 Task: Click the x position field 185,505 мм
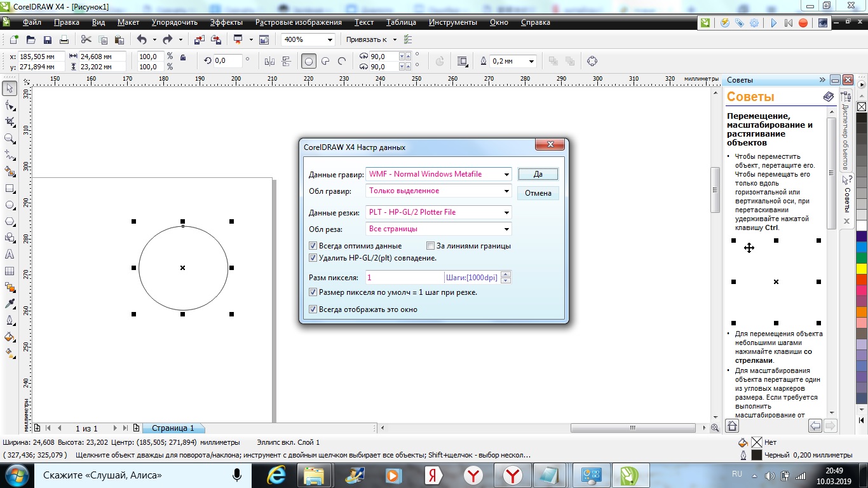(41, 57)
